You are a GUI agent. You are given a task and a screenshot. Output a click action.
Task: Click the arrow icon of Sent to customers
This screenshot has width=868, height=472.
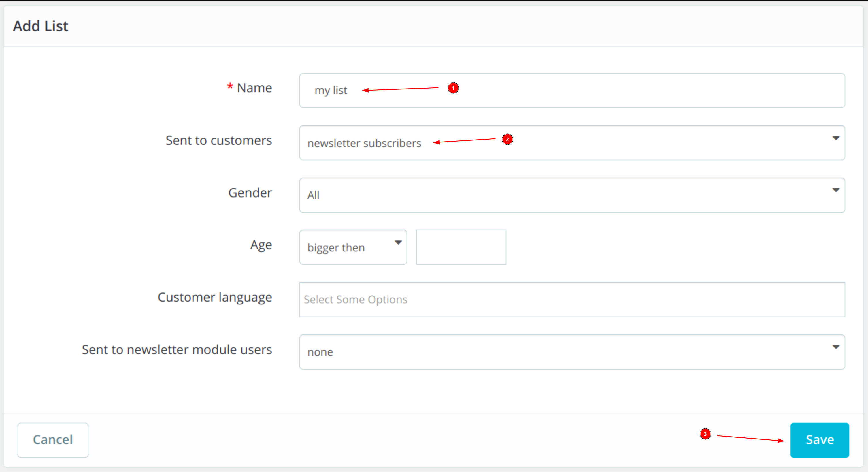pyautogui.click(x=836, y=138)
